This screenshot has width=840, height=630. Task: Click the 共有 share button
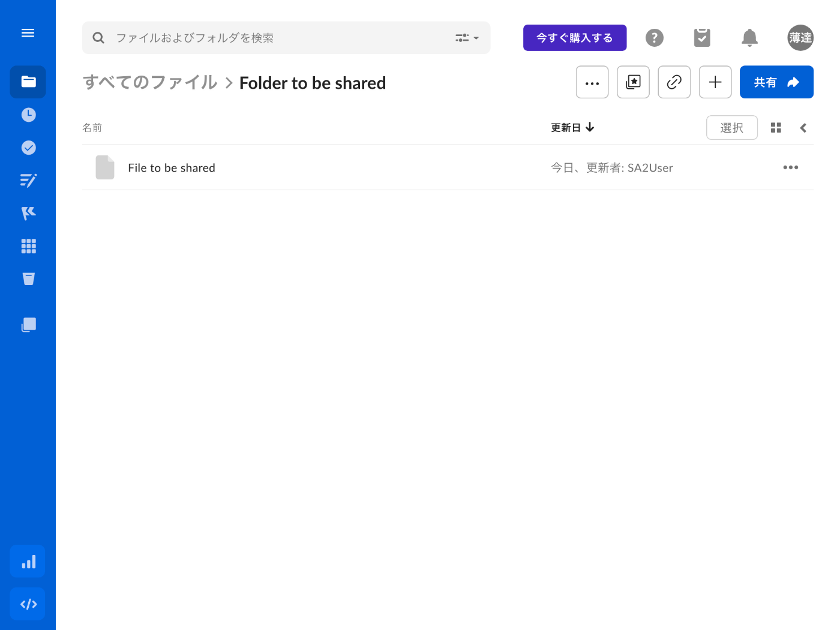776,82
